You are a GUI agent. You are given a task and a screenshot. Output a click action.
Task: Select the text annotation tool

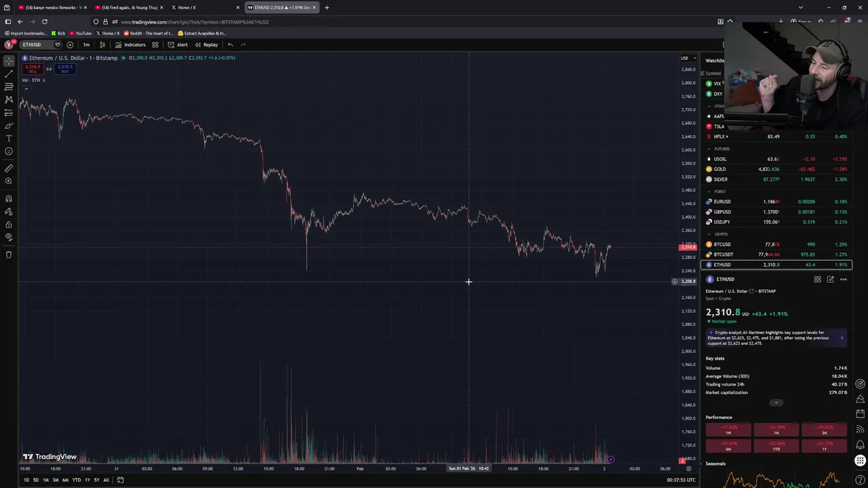[x=9, y=138]
